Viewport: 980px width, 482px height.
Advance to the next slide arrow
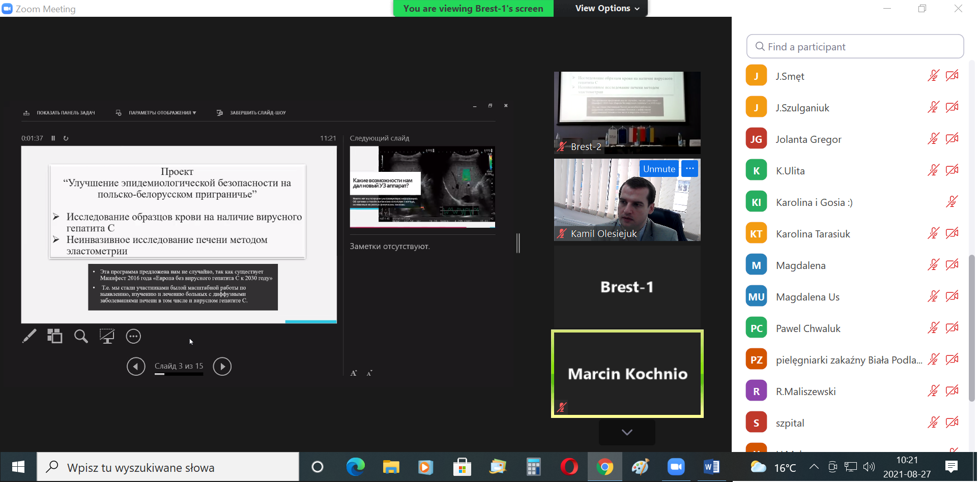click(222, 366)
